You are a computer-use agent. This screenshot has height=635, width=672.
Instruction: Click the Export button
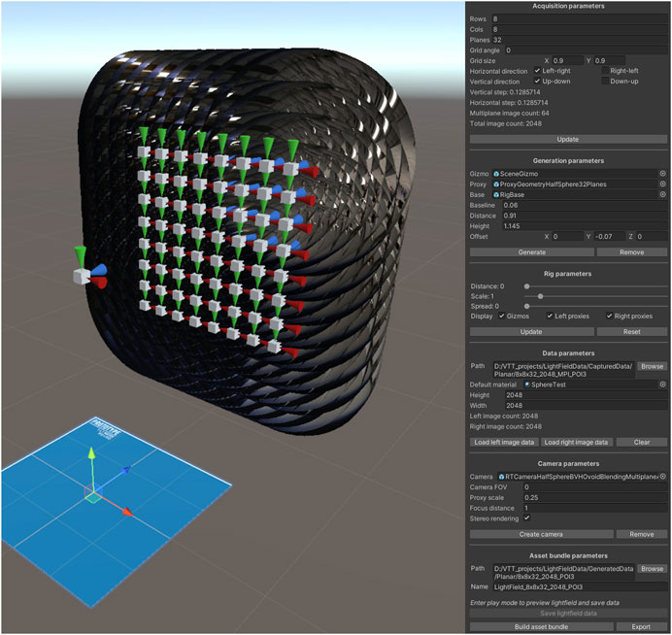(x=642, y=627)
